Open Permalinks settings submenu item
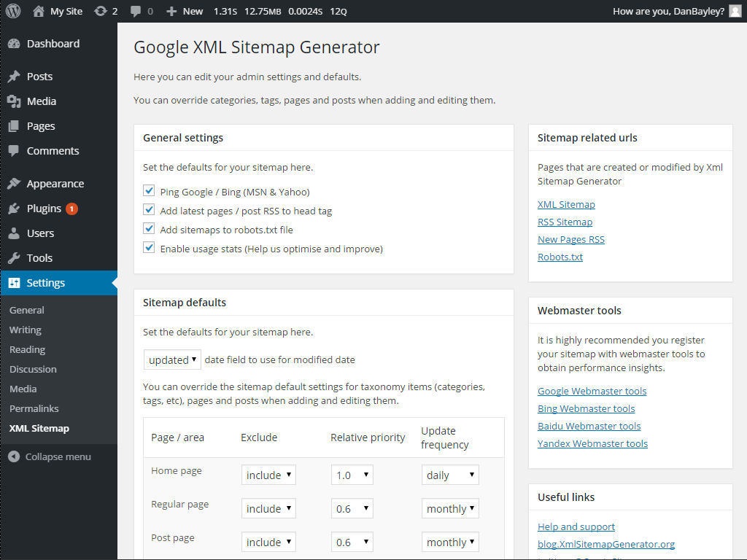This screenshot has width=747, height=560. click(x=34, y=408)
